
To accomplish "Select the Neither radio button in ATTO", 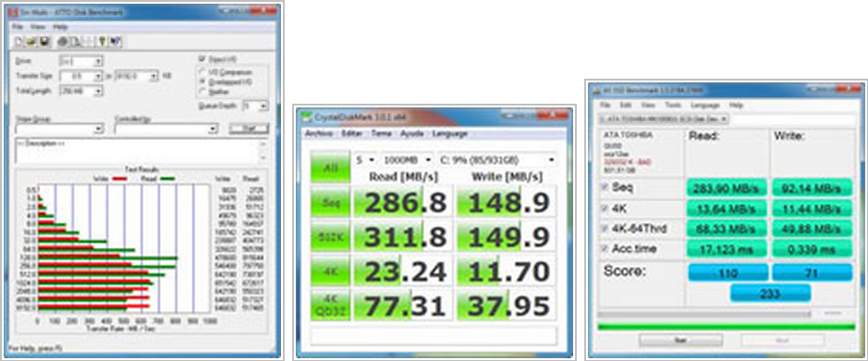I will pyautogui.click(x=202, y=91).
